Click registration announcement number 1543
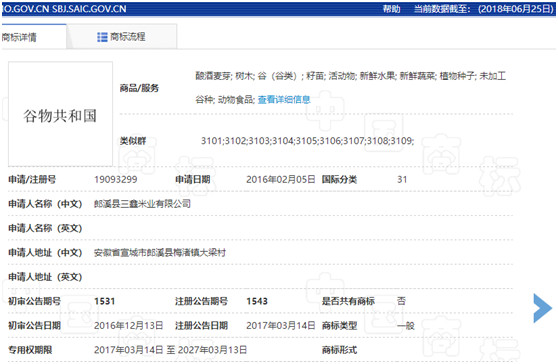 pos(257,301)
